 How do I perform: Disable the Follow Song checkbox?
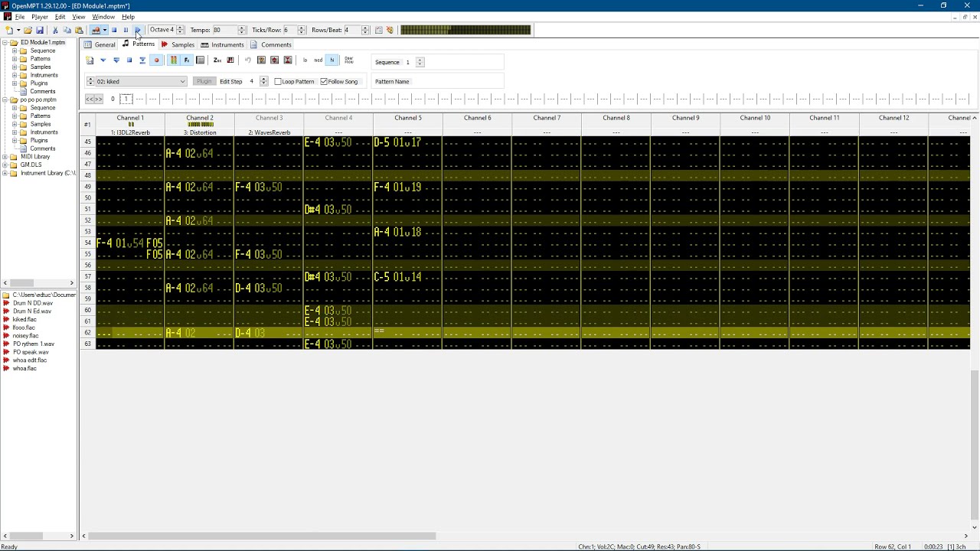click(x=324, y=81)
